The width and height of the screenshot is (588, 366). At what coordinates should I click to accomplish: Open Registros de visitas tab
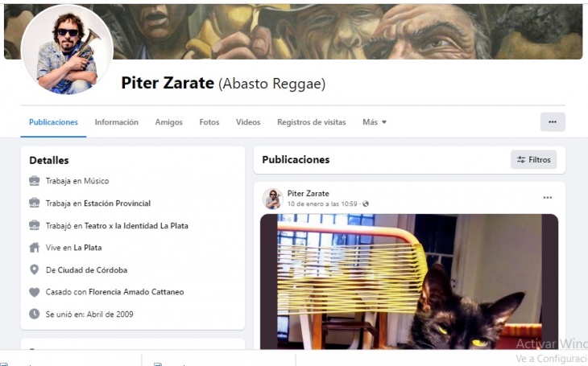[x=311, y=122]
